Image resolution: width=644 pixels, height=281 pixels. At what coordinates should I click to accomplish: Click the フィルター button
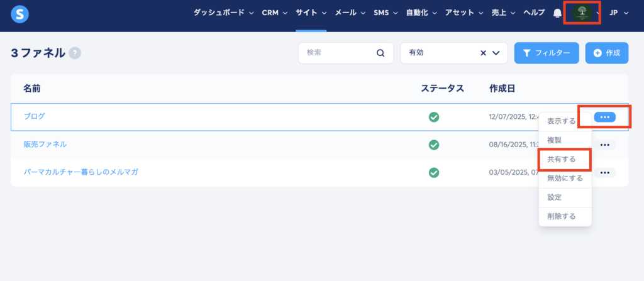point(546,53)
